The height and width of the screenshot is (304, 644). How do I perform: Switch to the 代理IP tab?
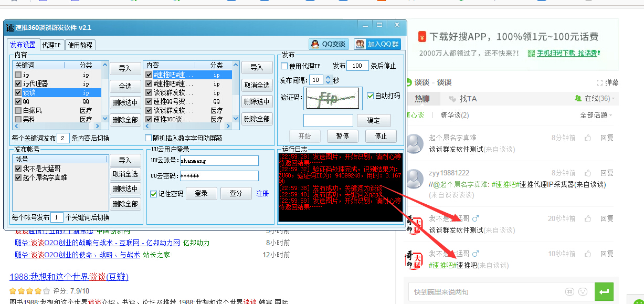click(51, 45)
